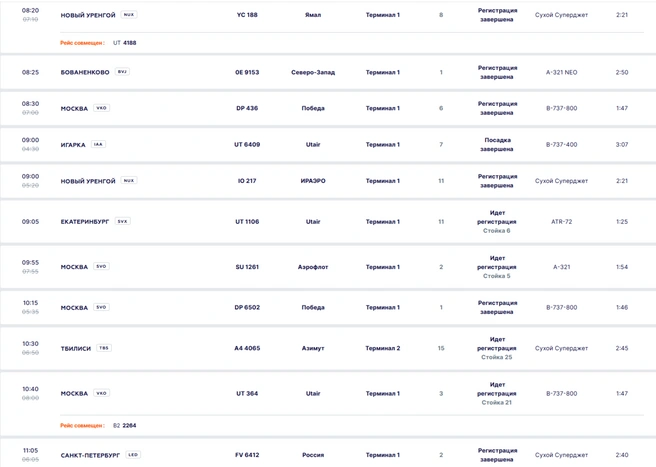Click the Победа airline on flight DP 6502
The image size is (656, 467).
coord(313,308)
